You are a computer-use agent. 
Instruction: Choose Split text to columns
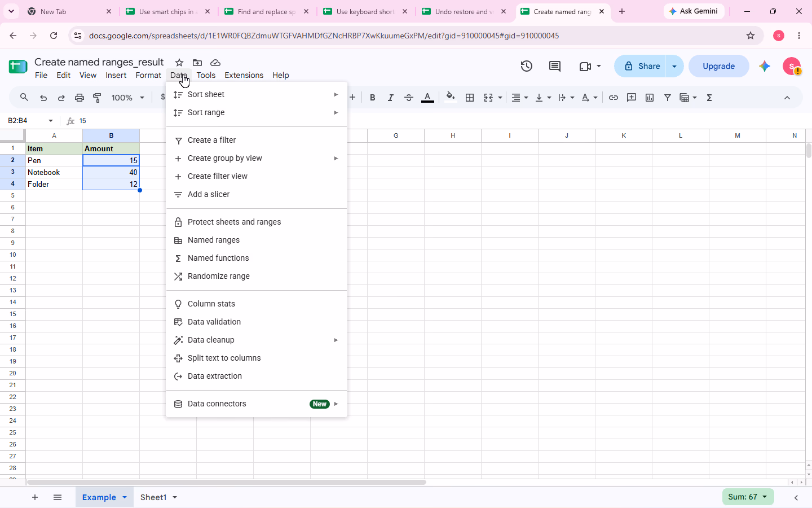[x=257, y=358]
